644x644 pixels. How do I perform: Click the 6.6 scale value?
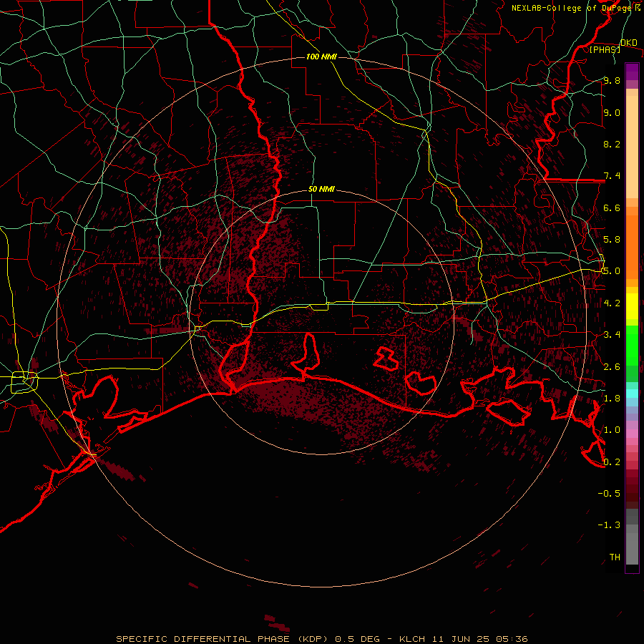coord(612,208)
